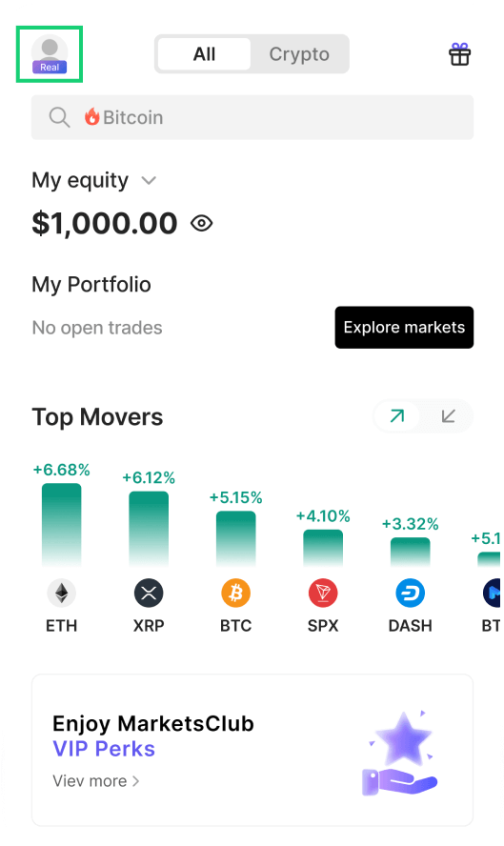Click the Explore markets button

click(404, 328)
